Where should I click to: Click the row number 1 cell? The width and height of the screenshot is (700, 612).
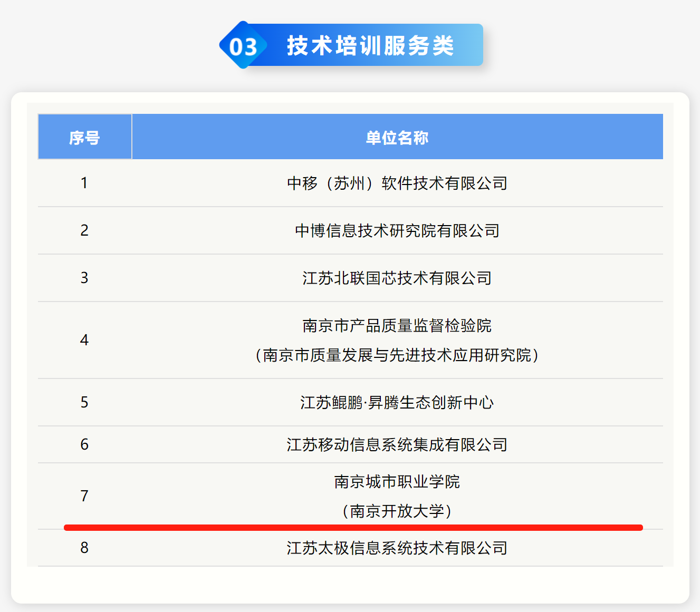tap(84, 183)
